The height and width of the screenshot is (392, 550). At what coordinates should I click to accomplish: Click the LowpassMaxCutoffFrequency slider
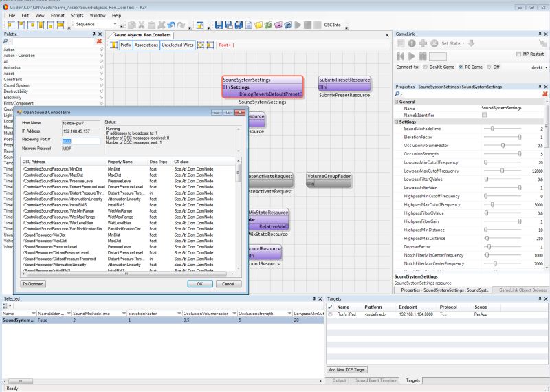click(503, 171)
